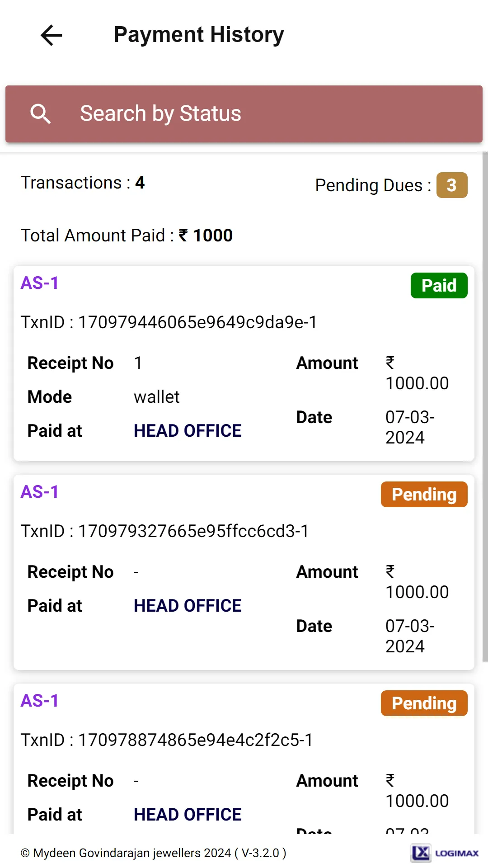Click the wallet payment mode value

click(157, 397)
